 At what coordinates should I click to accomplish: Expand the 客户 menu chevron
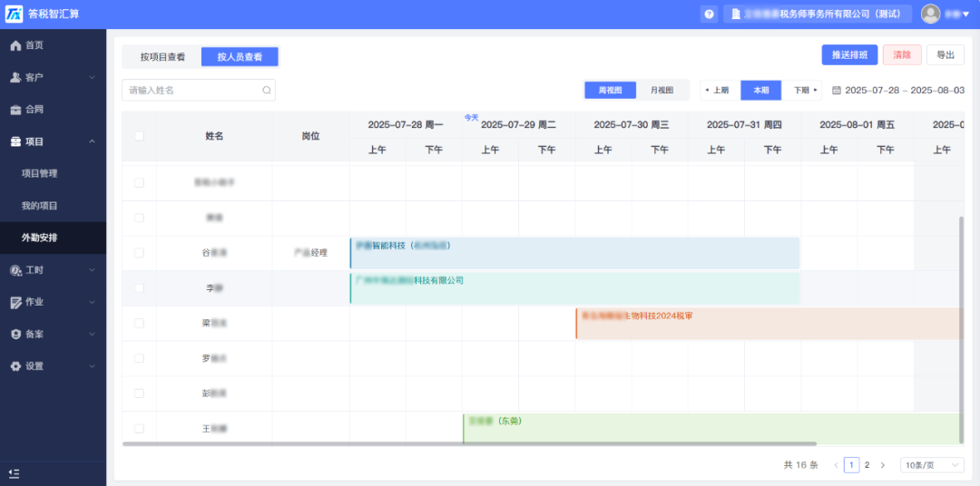(x=92, y=77)
